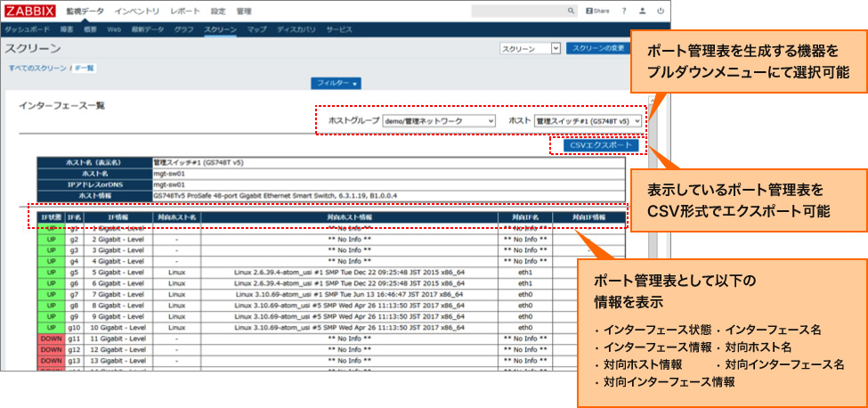Expand the フィルター filter toggle
This screenshot has width=868, height=408.
click(335, 83)
